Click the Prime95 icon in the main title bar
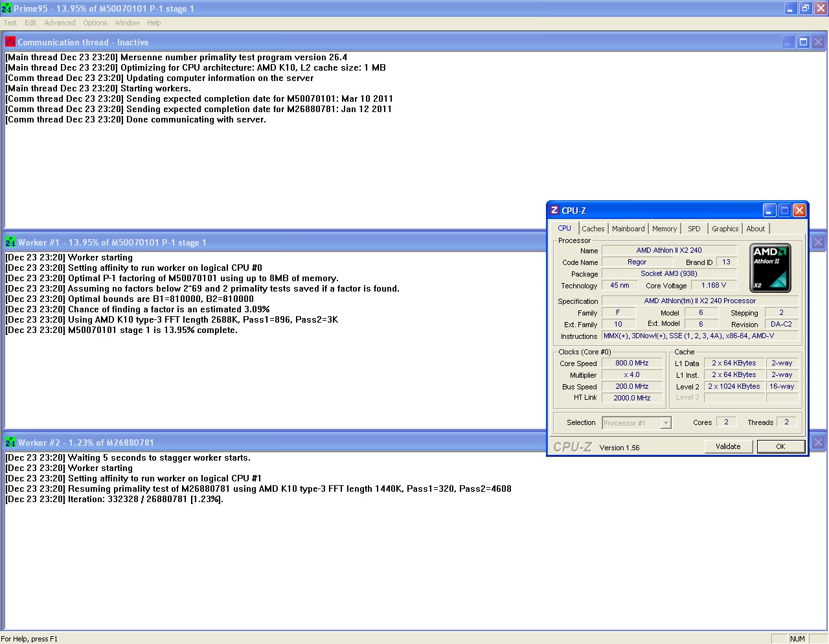The width and height of the screenshot is (829, 644). tap(6, 8)
